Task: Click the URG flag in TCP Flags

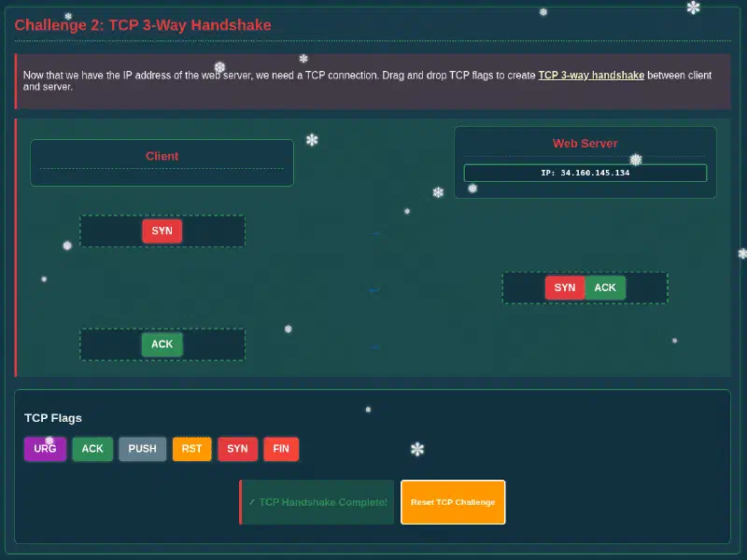Action: coord(45,449)
